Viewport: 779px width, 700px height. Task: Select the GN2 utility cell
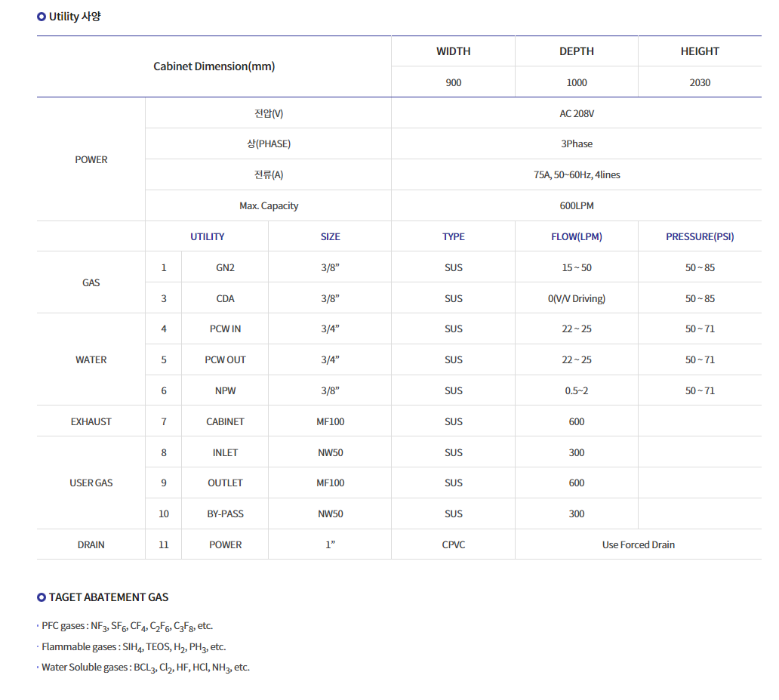[225, 267]
